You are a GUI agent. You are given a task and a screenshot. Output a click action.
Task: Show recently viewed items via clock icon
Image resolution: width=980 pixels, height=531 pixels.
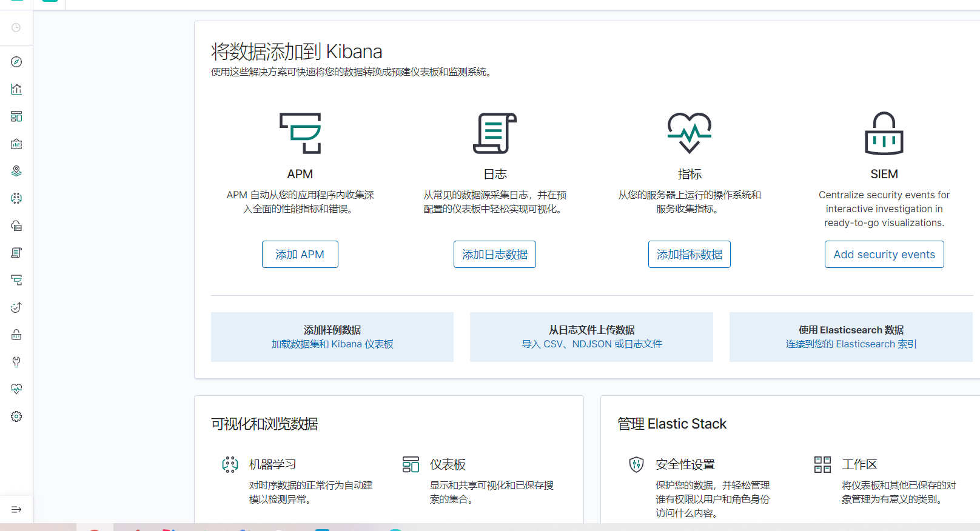coord(16,28)
